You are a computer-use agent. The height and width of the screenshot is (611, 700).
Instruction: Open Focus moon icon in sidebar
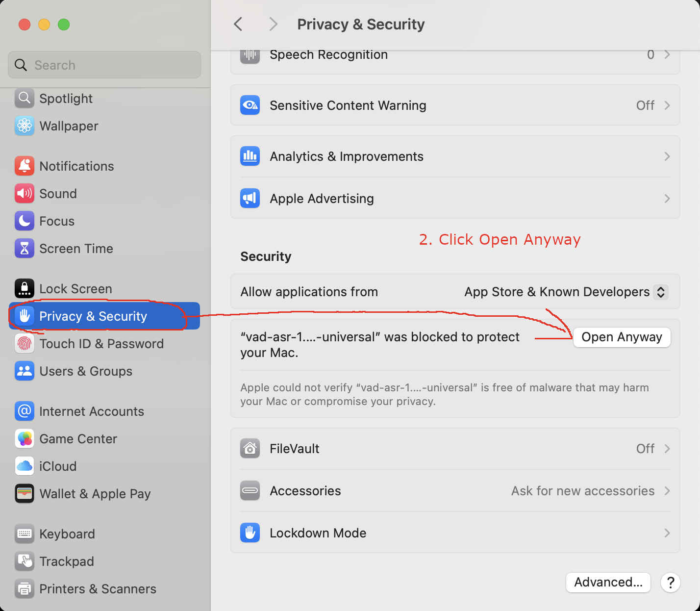coord(24,221)
